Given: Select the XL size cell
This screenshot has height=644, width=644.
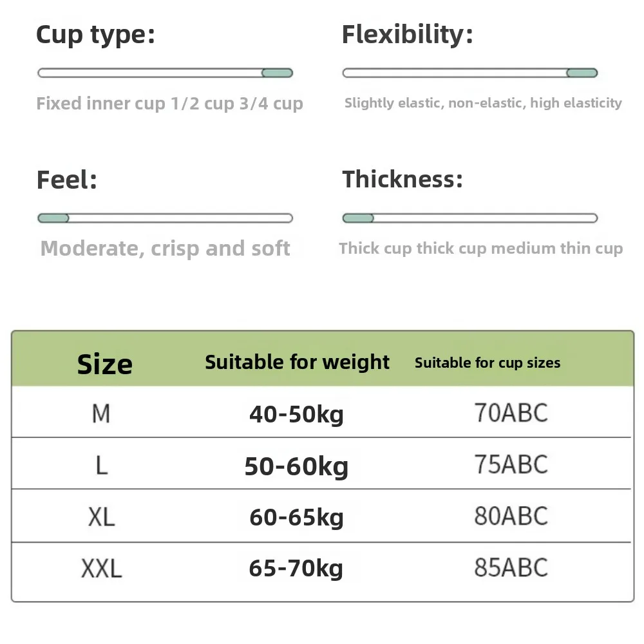Looking at the screenshot, I should coord(101,516).
